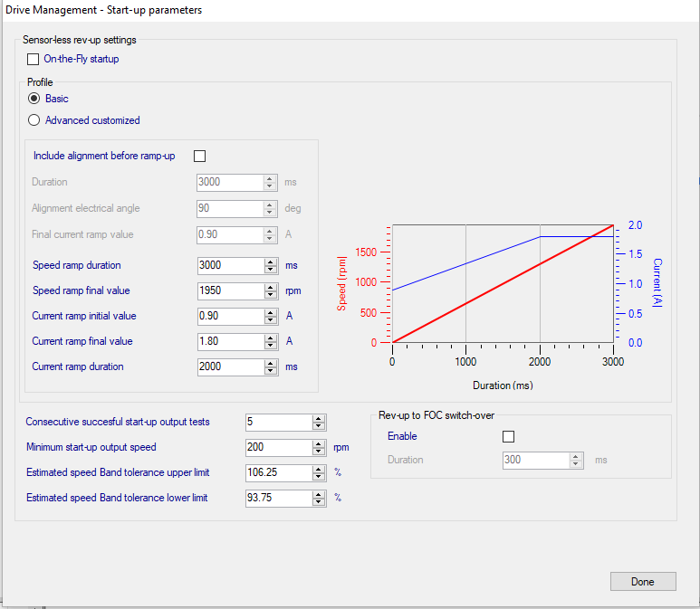This screenshot has height=609, width=700.
Task: Increase Band tolerance lower limit spinner
Action: coord(318,494)
